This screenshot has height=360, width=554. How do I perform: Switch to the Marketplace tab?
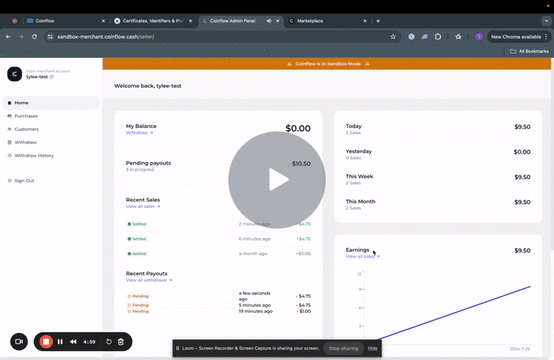pyautogui.click(x=327, y=21)
